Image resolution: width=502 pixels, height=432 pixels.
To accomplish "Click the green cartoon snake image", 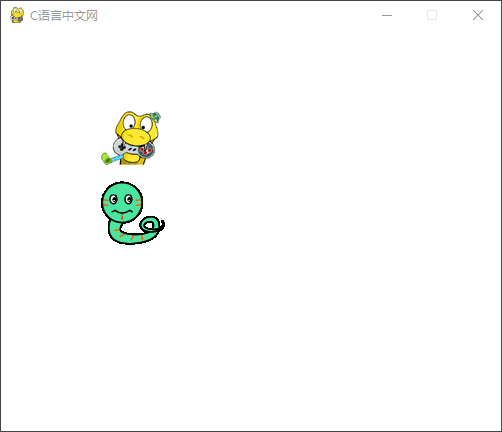I will click(x=133, y=213).
